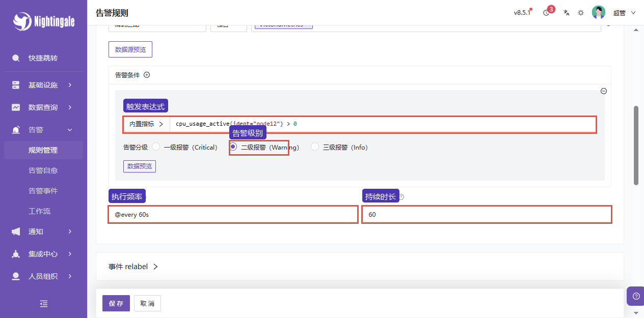644x318 pixels.
Task: Go to 规则管理 menu item
Action: click(x=43, y=150)
